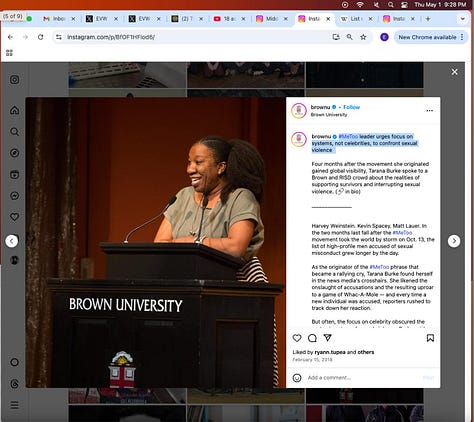The image size is (474, 422).
Task: Open the More hamburger menu in sidebar
Action: pyautogui.click(x=14, y=405)
